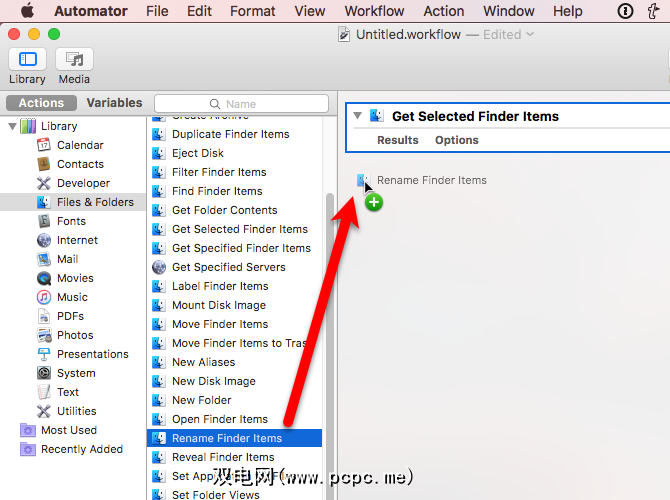Screen dimensions: 670x500
Task: Select the Presentations category icon
Action: pyautogui.click(x=44, y=354)
